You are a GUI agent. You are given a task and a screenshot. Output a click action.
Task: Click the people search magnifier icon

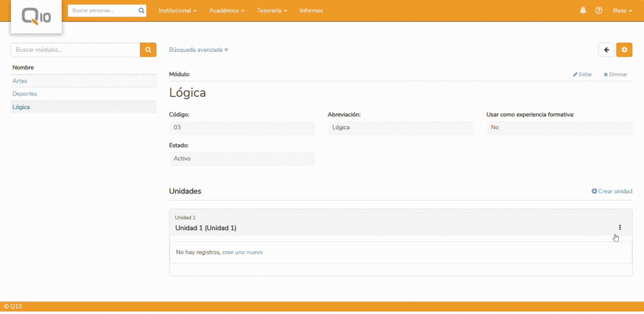141,11
